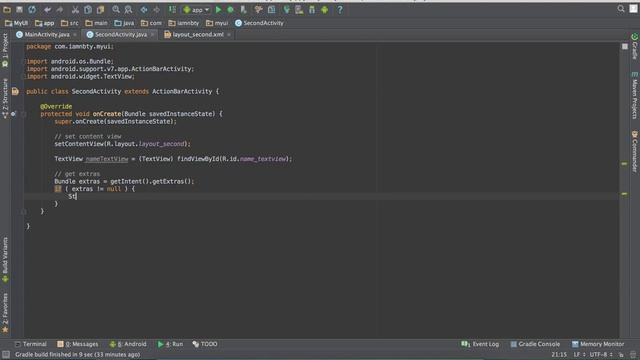This screenshot has height=360, width=640.
Task: Cut selection using the scissors icon
Action: tap(75, 9)
